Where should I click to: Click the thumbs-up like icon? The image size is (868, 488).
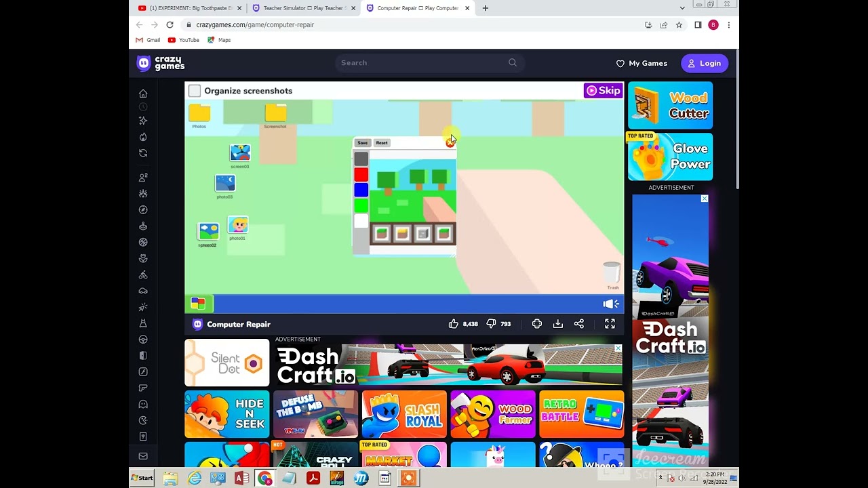point(453,324)
